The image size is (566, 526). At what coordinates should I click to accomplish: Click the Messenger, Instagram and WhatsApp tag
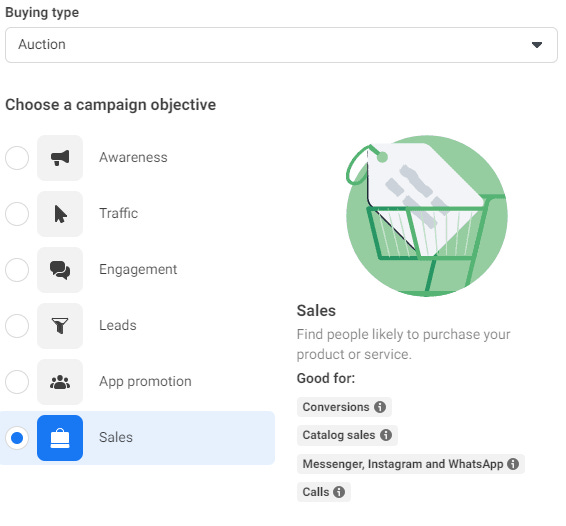coord(411,464)
